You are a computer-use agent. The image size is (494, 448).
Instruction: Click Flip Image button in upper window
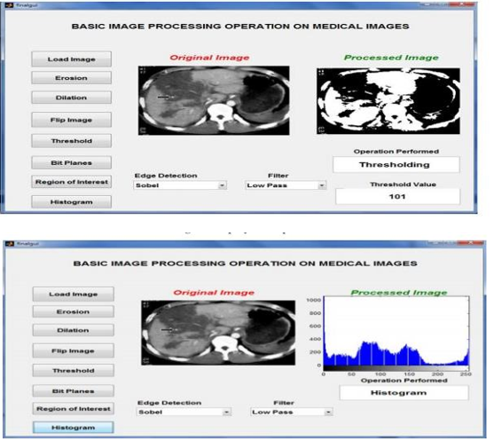[x=72, y=120]
